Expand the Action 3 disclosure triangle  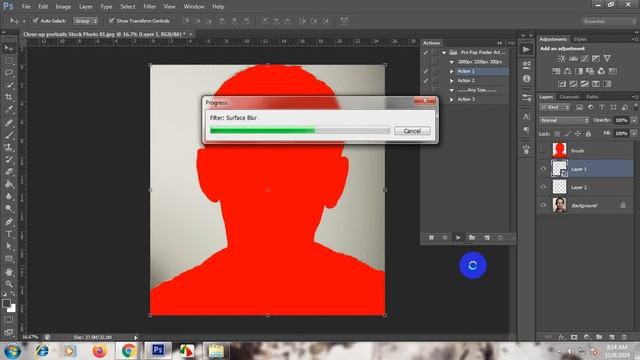click(x=451, y=100)
